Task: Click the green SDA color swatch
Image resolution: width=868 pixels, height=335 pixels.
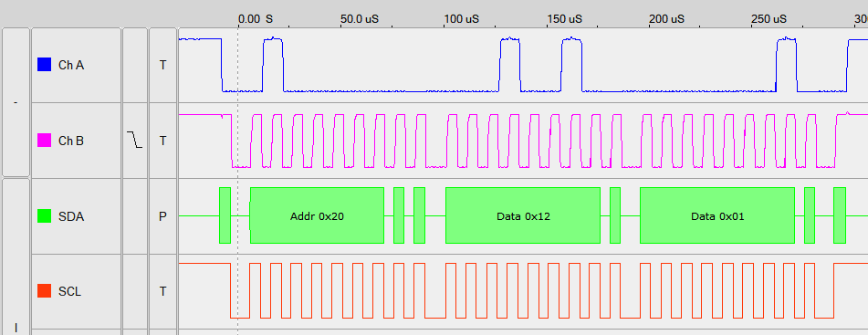Action: [45, 216]
